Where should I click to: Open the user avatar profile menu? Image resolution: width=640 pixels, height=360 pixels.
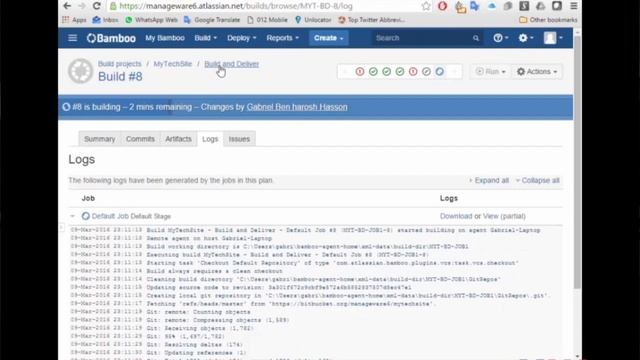pos(553,38)
